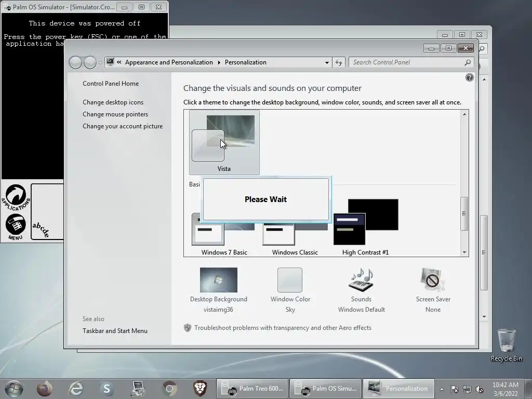Open Control Panel Home
Image resolution: width=532 pixels, height=399 pixels.
click(x=111, y=84)
